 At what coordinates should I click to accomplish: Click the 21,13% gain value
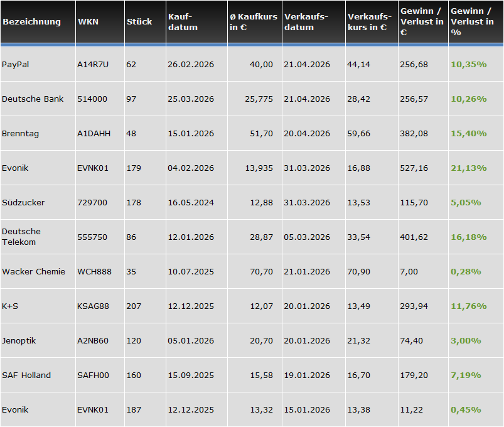point(466,168)
